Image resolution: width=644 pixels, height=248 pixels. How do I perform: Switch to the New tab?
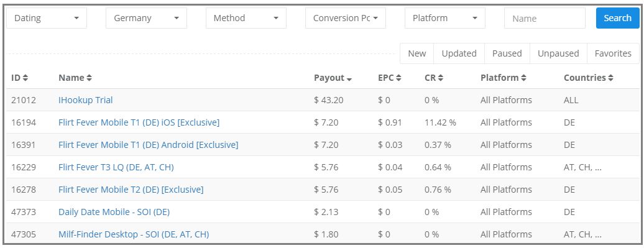(x=417, y=53)
